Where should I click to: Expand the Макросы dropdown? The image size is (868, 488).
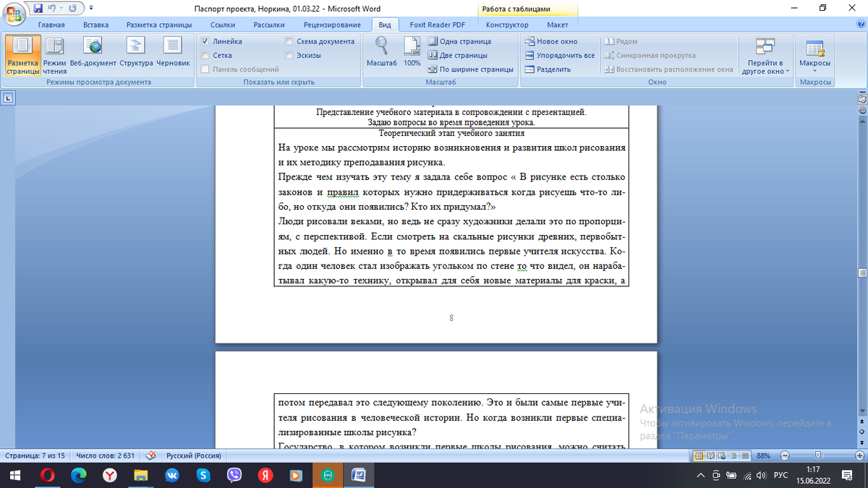pos(814,56)
